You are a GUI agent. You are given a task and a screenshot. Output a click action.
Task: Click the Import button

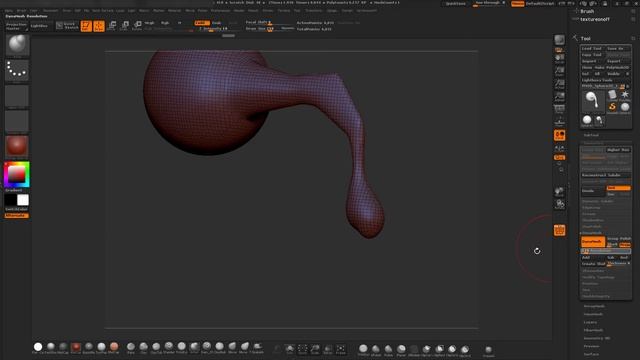click(x=592, y=61)
